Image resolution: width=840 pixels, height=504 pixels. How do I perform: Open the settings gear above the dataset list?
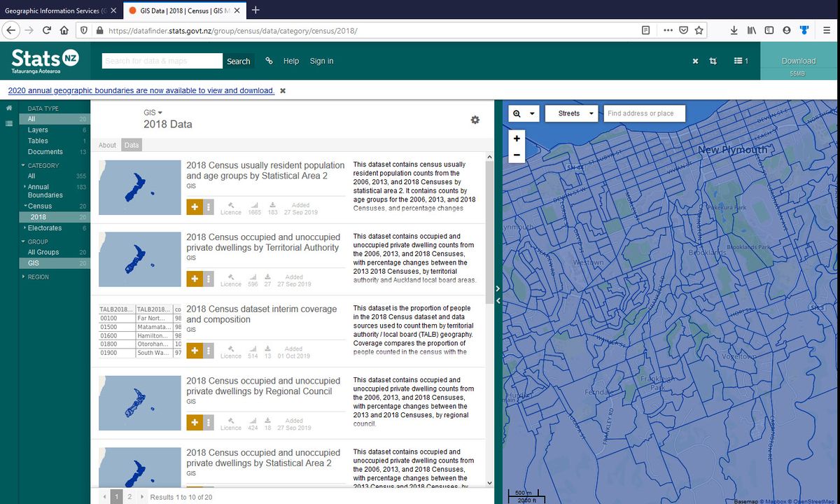tap(475, 120)
